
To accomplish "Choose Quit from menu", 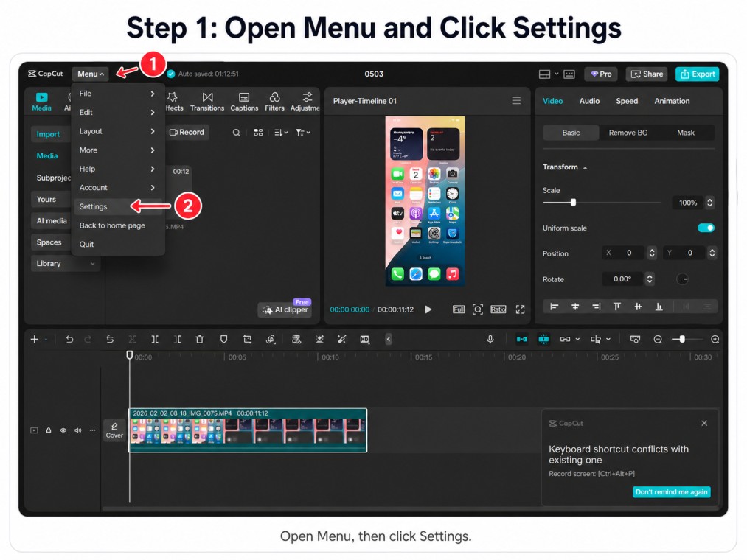I will tap(118, 245).
